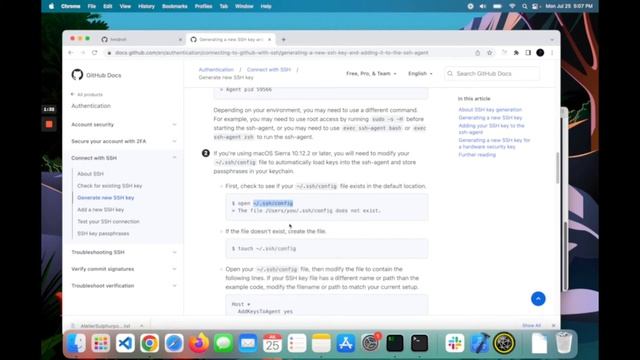Jump to About SSH key generation
The height and width of the screenshot is (360, 640).
click(x=490, y=109)
